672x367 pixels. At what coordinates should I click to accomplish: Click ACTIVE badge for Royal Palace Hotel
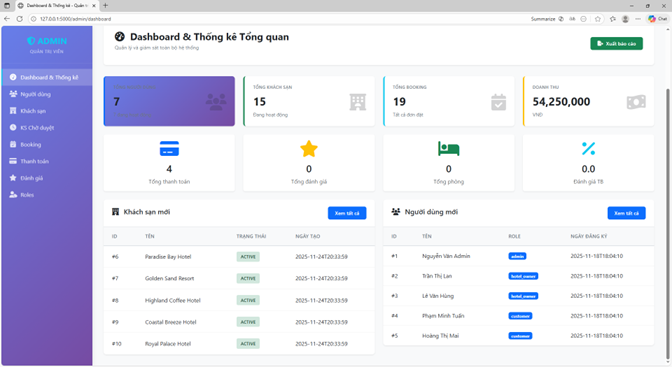[248, 344]
